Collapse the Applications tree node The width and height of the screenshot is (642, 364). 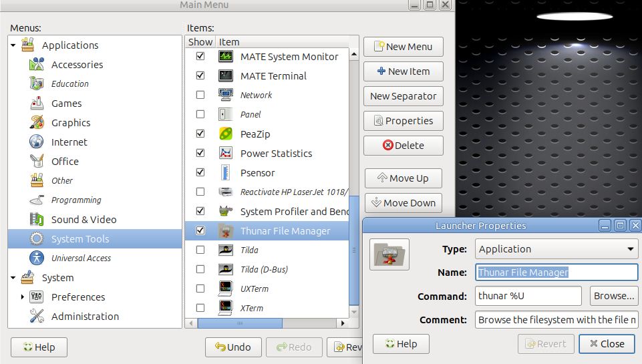coord(13,45)
